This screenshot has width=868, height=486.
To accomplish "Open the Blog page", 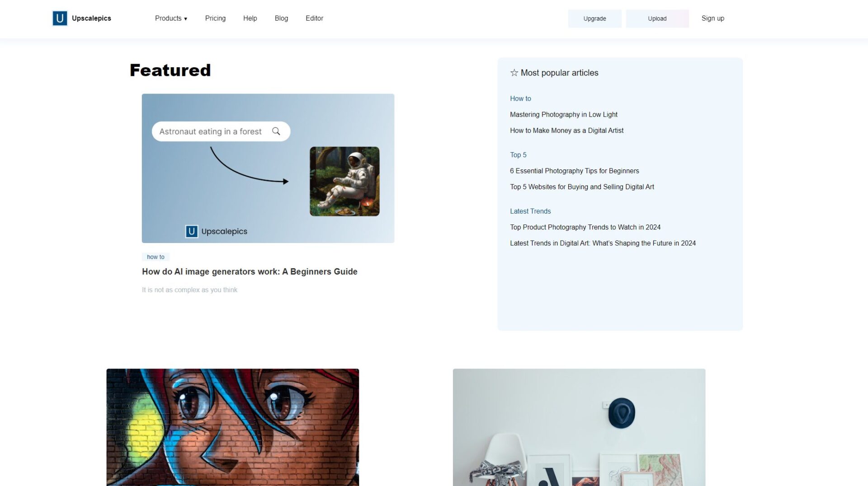I will click(x=281, y=18).
